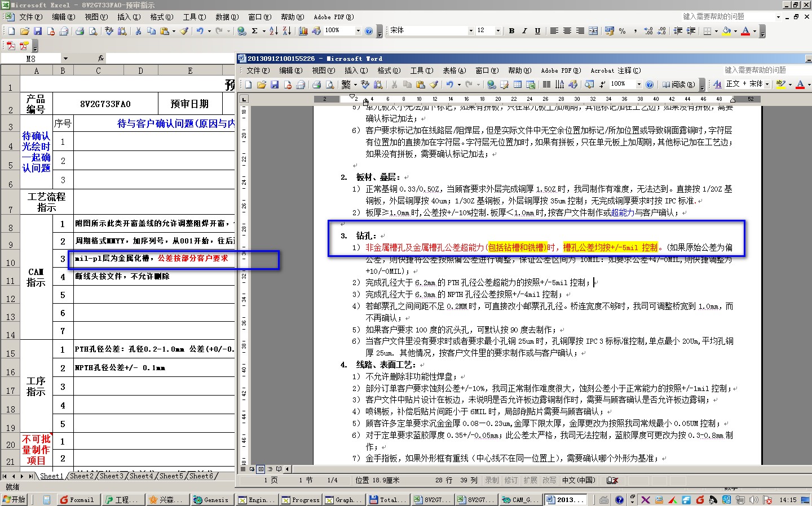Image resolution: width=812 pixels, height=506 pixels.
Task: Click Excel Insert Hyperlink globe icon
Action: point(241,31)
